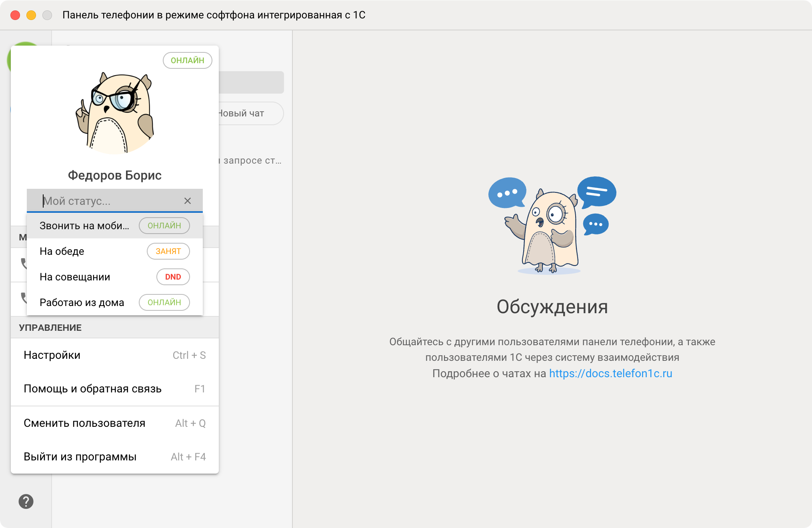Viewport: 812px width, 528px height.
Task: Clear the status field with X icon
Action: tap(187, 201)
